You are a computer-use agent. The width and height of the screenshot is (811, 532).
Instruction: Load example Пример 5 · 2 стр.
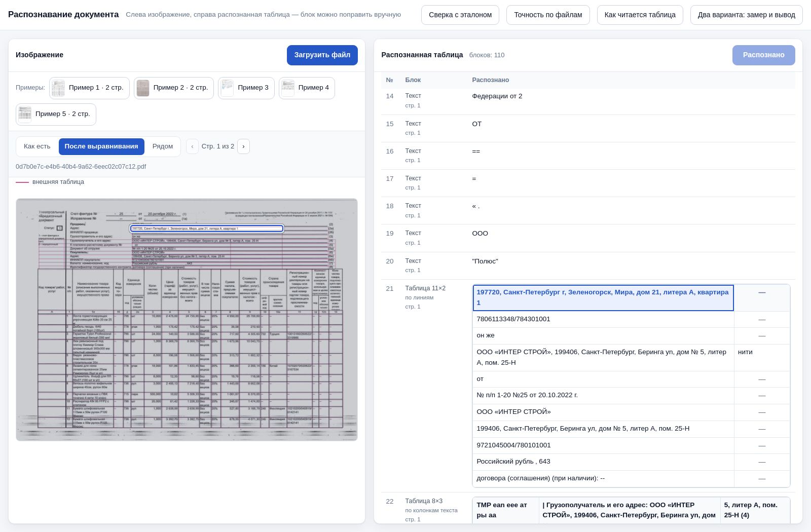[x=56, y=114]
